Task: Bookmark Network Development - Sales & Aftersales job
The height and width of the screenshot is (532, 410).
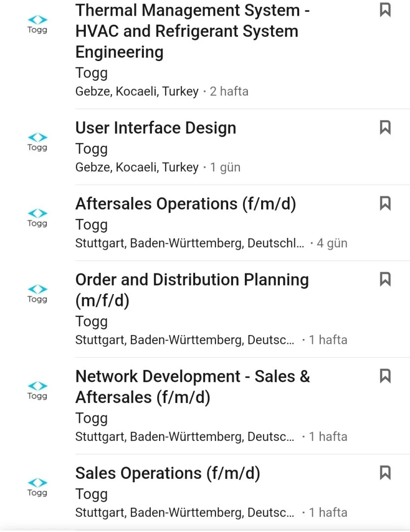Action: 385,376
